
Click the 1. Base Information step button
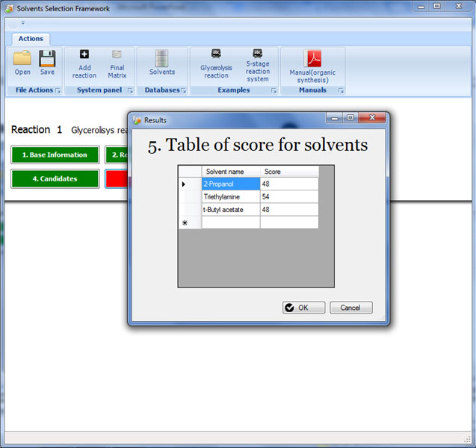[55, 155]
